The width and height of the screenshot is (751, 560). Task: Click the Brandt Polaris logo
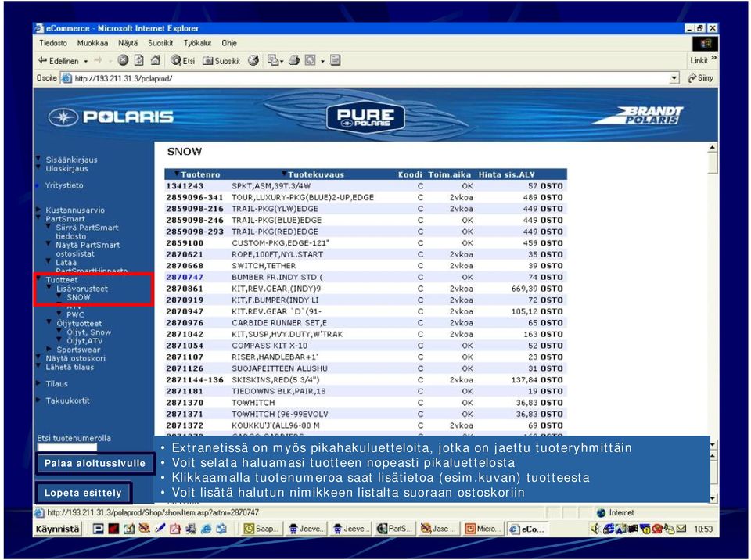tap(638, 116)
